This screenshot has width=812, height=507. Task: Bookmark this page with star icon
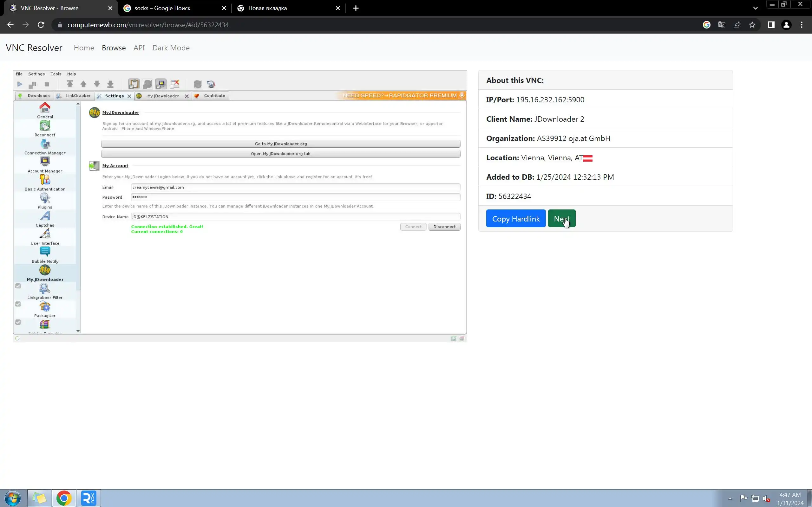point(752,25)
